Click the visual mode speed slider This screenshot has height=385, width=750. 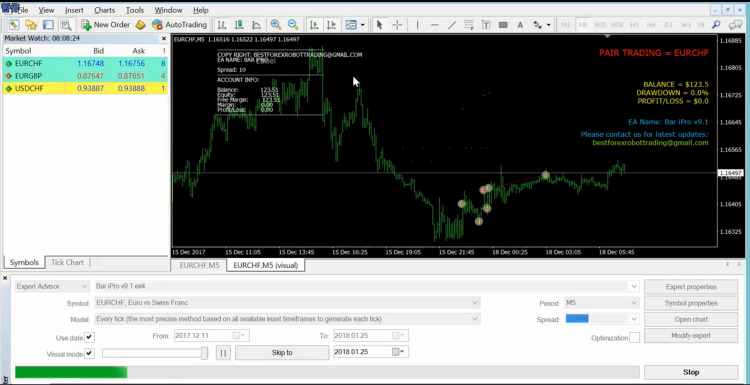(x=154, y=353)
